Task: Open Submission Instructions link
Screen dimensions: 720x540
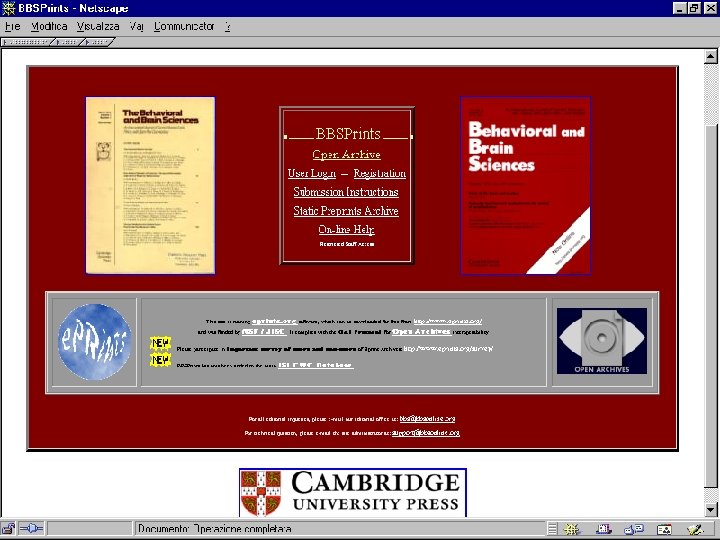Action: [346, 192]
